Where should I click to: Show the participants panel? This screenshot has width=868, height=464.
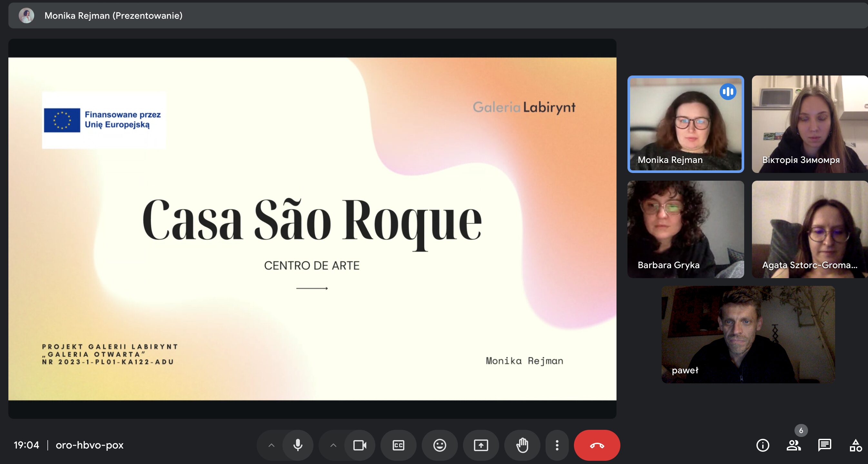794,445
